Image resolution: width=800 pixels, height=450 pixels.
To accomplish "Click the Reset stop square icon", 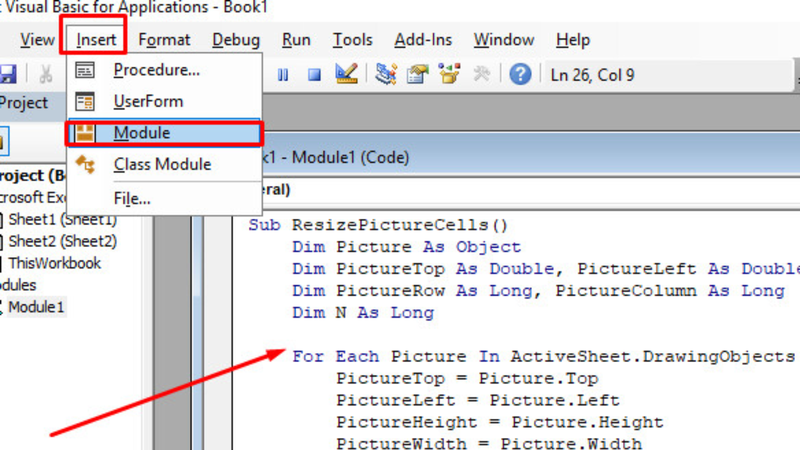I will 314,75.
